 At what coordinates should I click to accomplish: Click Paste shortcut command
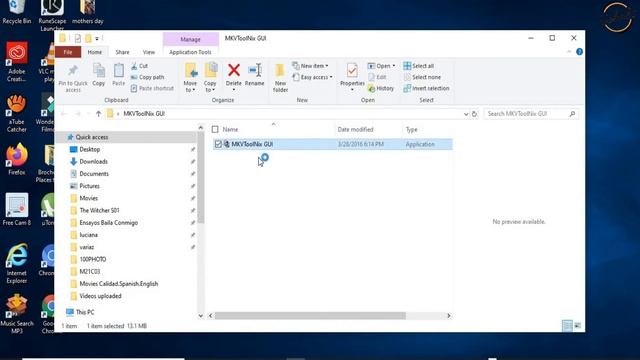(x=152, y=88)
